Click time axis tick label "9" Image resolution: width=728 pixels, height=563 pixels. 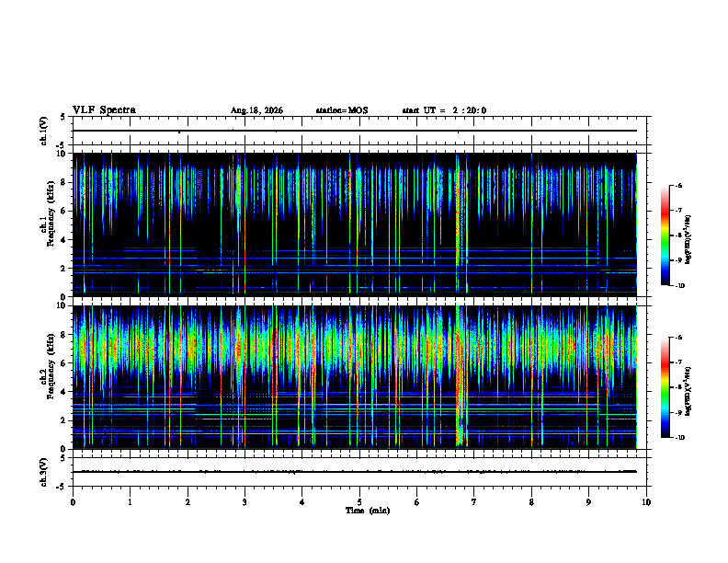[x=588, y=502]
